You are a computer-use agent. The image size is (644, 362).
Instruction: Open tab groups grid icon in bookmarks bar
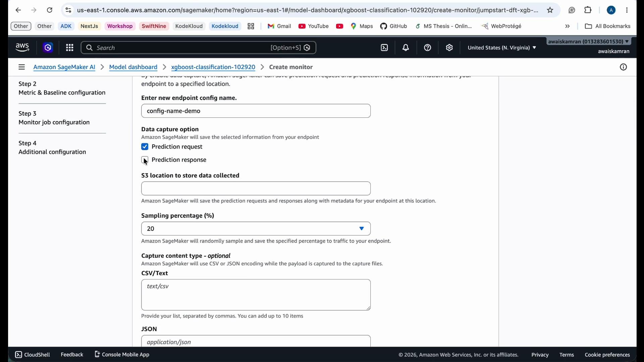251,26
